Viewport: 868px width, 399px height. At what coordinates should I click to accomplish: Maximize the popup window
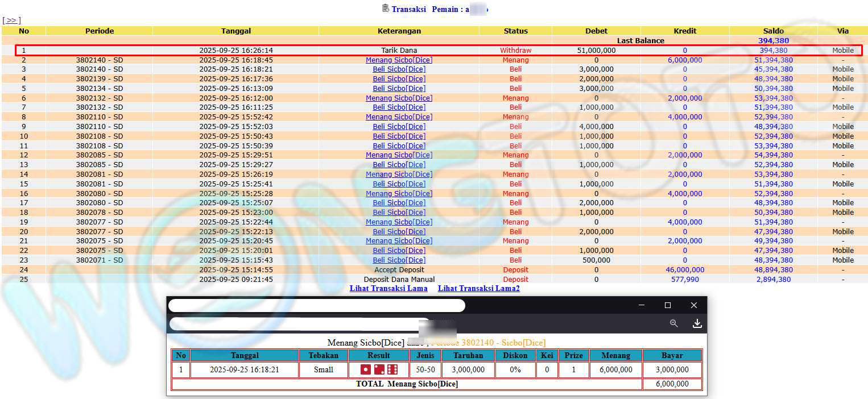point(668,305)
